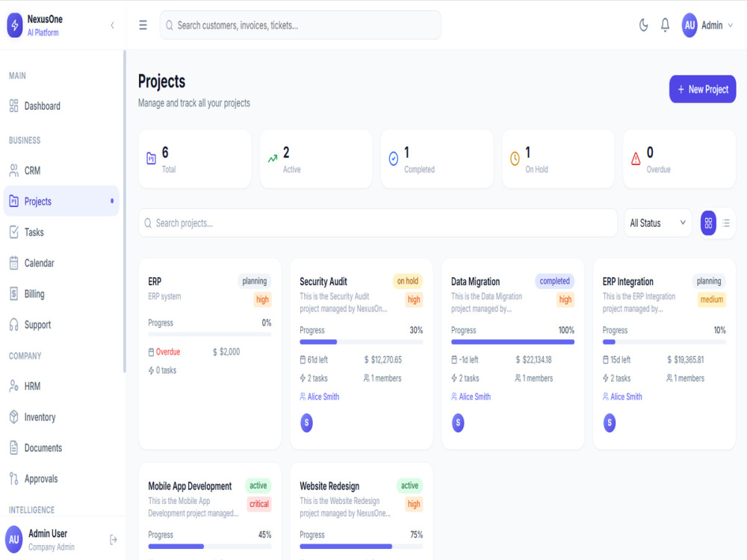Viewport: 747px width, 560px height.
Task: Click the S avatar on ERP Integration card
Action: (610, 423)
